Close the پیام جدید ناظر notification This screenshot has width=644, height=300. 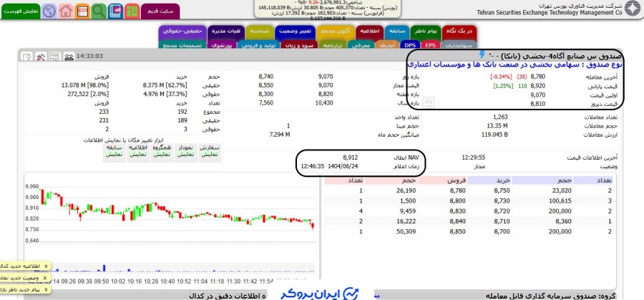[46, 290]
